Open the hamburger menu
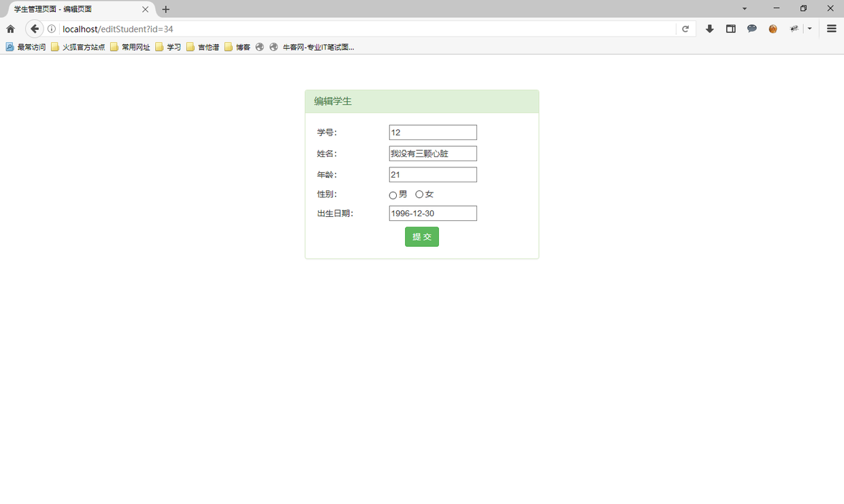844x504 pixels. 831,29
